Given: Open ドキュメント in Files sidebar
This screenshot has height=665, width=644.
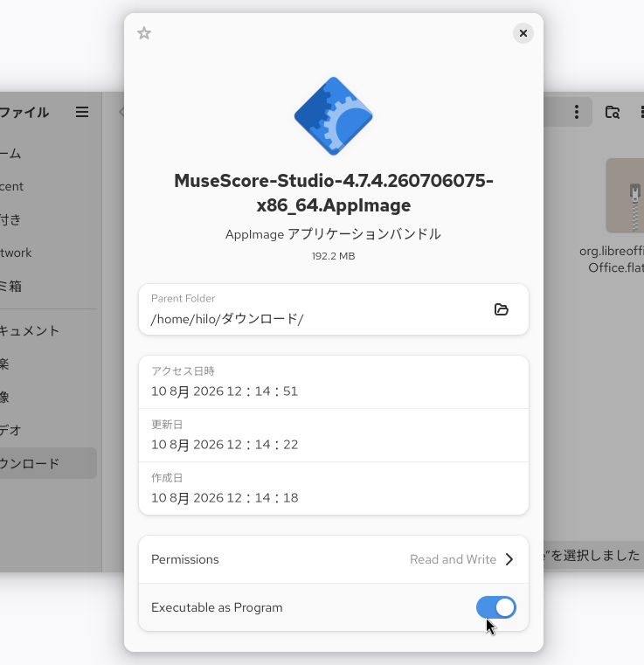Looking at the screenshot, I should click(47, 330).
